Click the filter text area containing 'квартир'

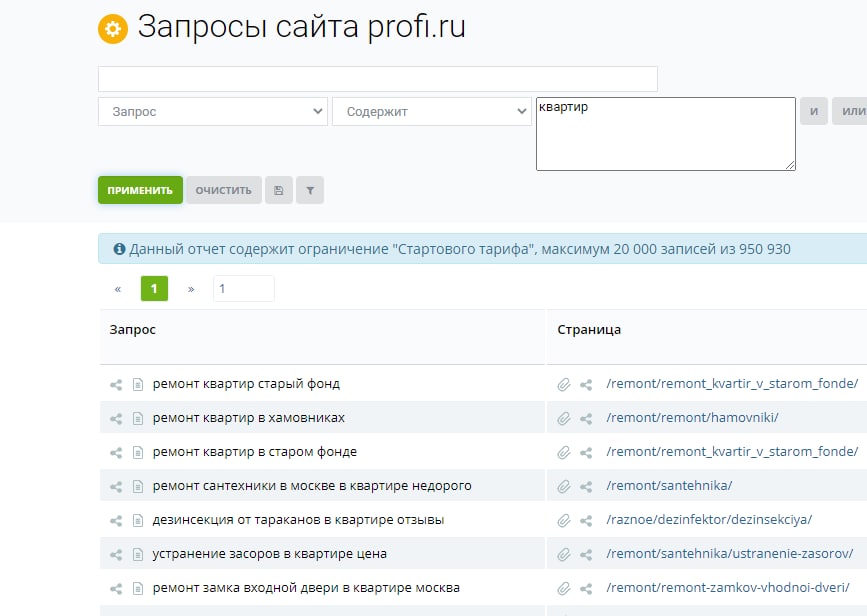pos(666,134)
